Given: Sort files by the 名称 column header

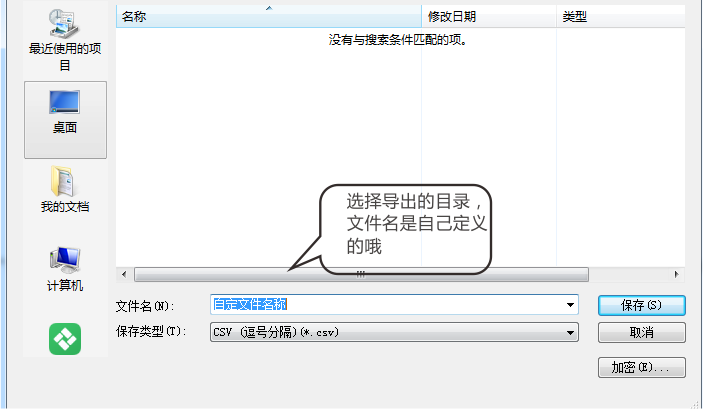Looking at the screenshot, I should 133,17.
